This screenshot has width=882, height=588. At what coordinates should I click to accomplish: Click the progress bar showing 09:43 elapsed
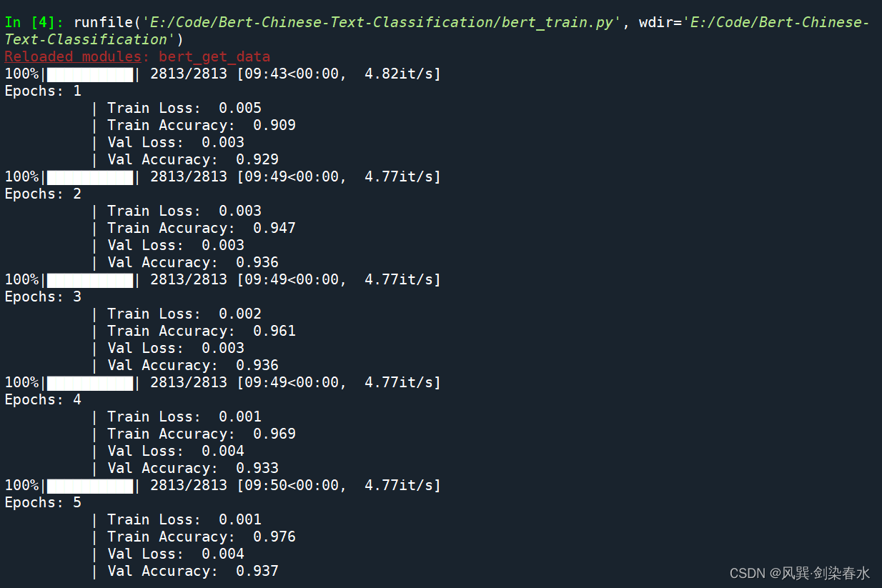click(x=90, y=74)
